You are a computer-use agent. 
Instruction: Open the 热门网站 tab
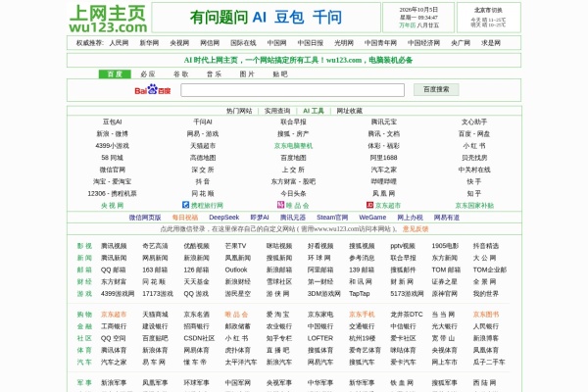239,111
